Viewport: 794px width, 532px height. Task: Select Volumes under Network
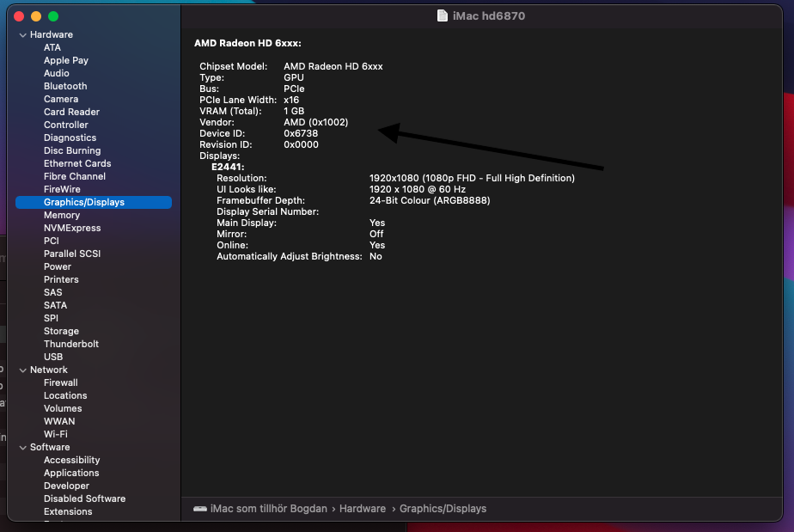pos(63,408)
